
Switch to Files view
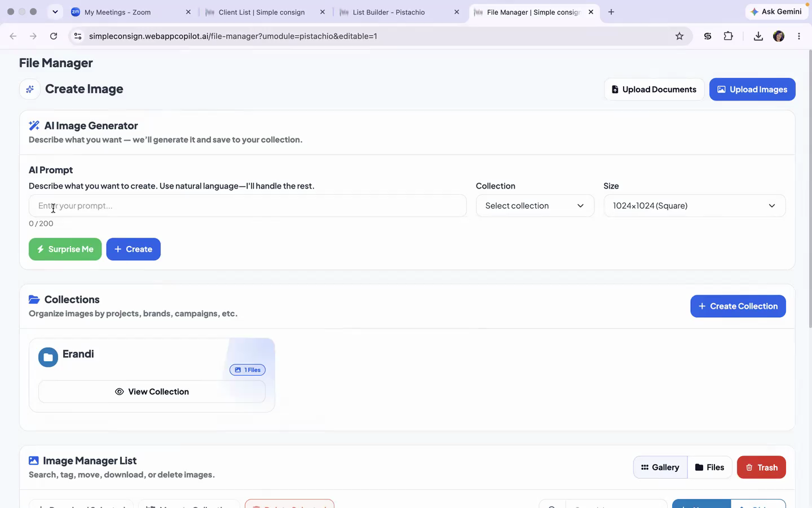[710, 467]
